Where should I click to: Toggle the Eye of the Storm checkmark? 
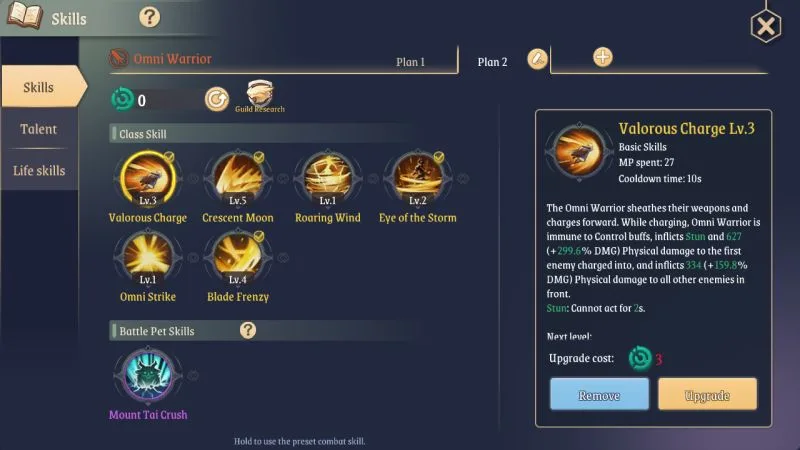(x=438, y=157)
